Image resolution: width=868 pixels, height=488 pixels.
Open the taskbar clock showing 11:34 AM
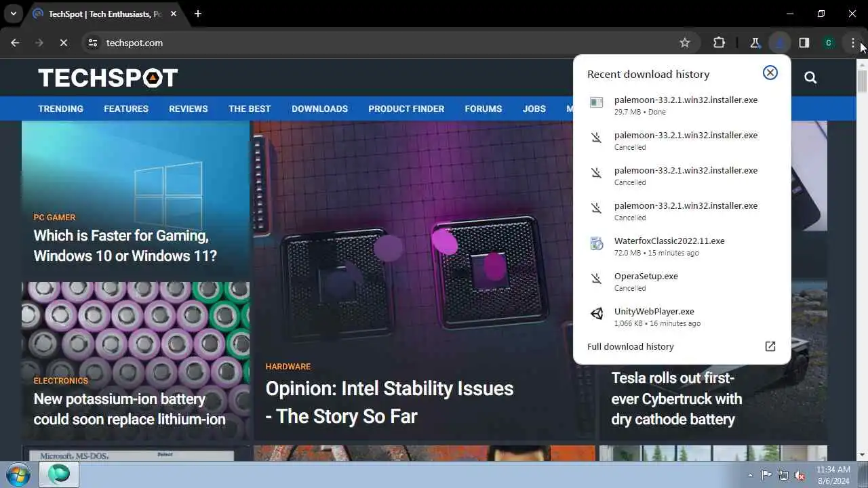[833, 474]
